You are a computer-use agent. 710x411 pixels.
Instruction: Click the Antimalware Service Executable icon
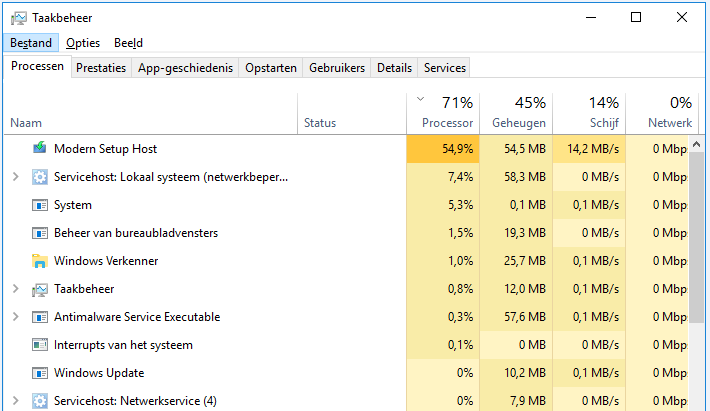click(x=40, y=317)
